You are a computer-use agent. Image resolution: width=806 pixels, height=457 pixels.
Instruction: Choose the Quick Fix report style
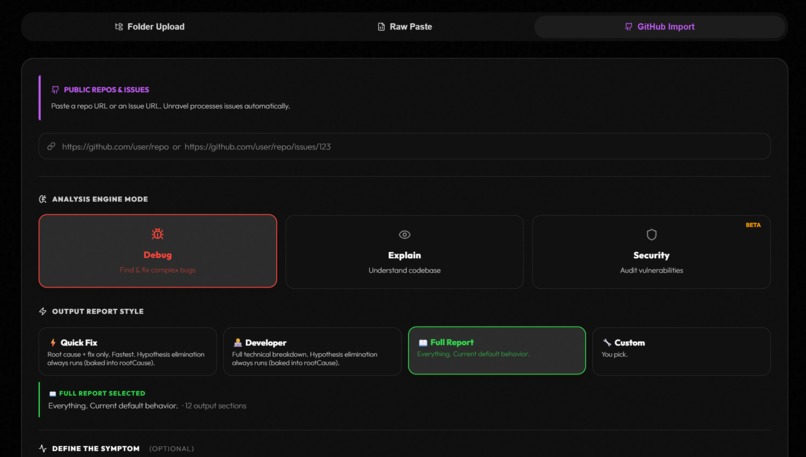tap(127, 351)
